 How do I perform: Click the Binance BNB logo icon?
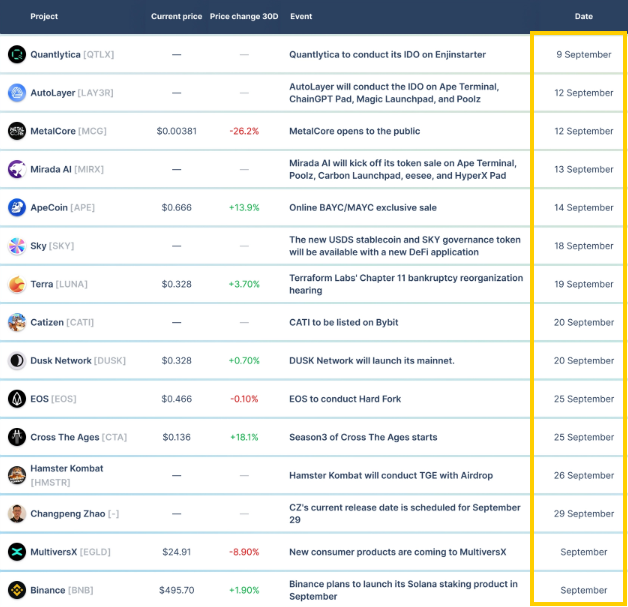(x=17, y=590)
